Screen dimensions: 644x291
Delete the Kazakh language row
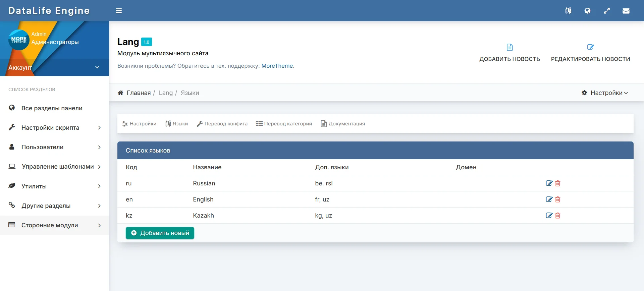click(x=558, y=216)
